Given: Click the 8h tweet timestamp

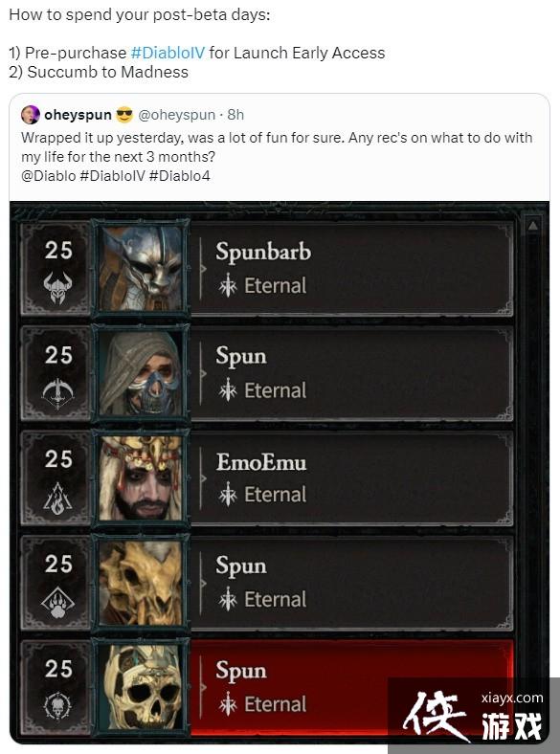Looking at the screenshot, I should [x=235, y=115].
